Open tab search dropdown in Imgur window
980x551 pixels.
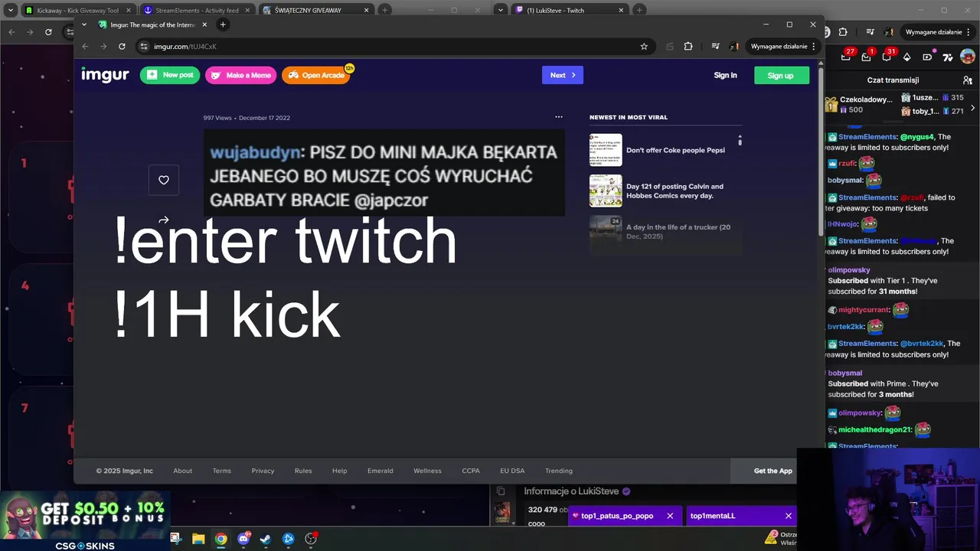pyautogui.click(x=83, y=24)
